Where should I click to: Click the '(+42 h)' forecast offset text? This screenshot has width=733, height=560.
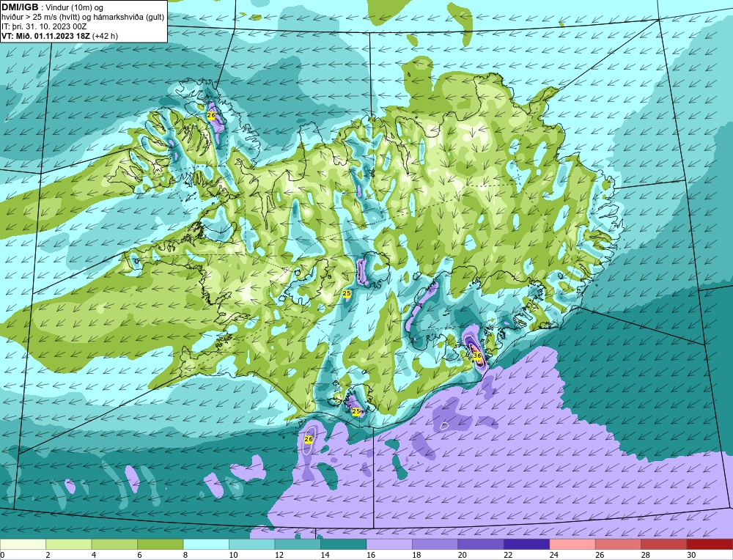coord(105,36)
